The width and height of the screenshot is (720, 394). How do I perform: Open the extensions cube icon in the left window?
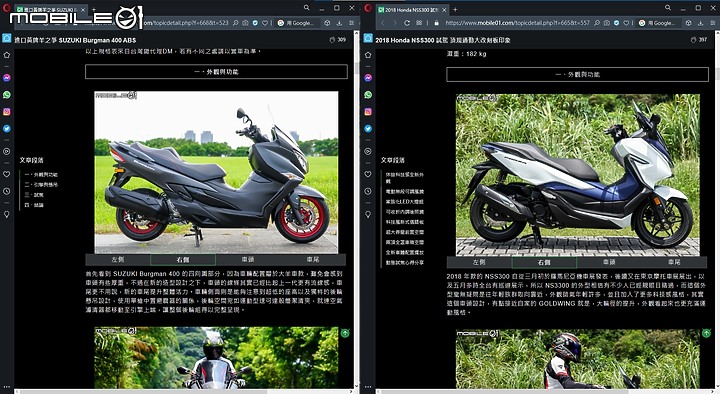(x=327, y=23)
